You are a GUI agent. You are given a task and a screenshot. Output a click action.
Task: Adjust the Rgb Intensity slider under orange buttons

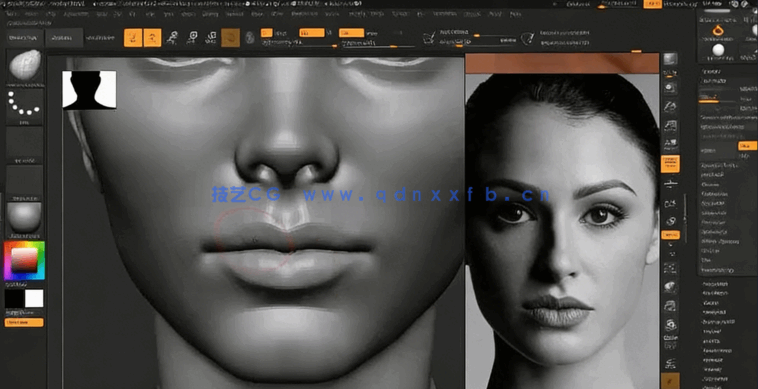tap(300, 44)
